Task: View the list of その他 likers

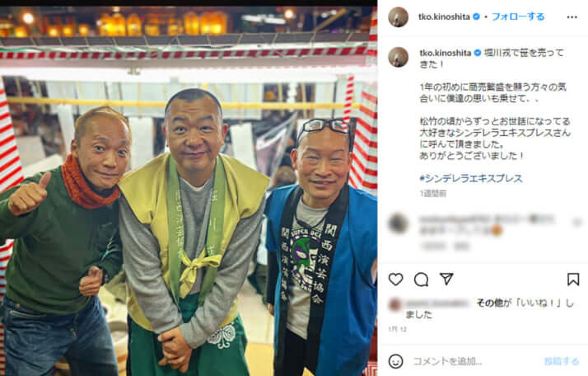Action: pos(488,303)
